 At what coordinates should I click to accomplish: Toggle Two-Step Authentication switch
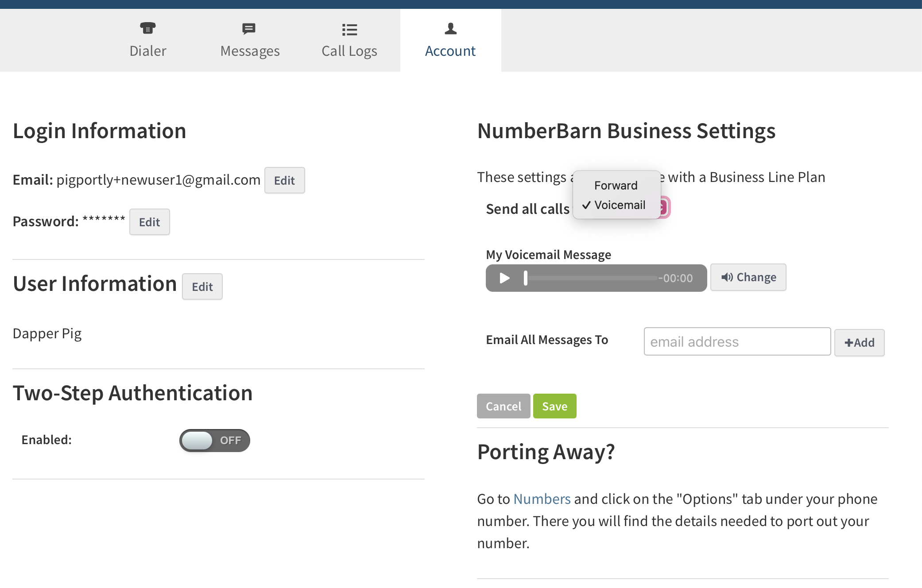pyautogui.click(x=215, y=440)
